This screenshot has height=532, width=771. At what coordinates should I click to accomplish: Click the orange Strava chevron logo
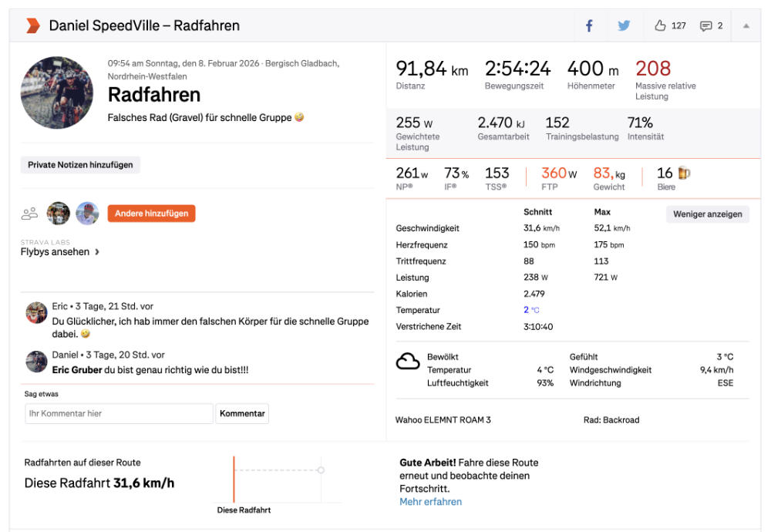click(x=32, y=25)
